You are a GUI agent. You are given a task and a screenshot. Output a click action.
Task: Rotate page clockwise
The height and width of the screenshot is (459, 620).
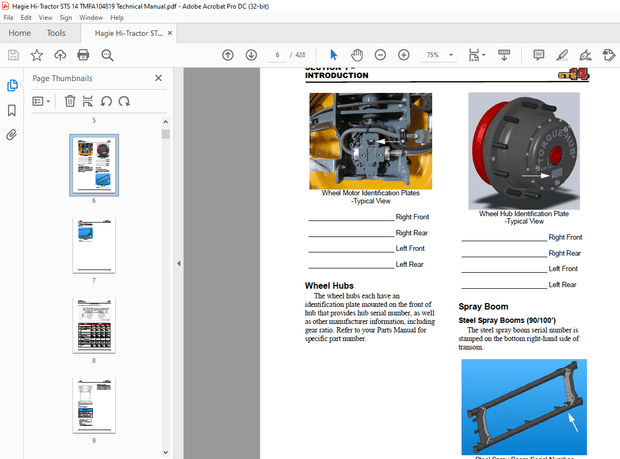click(124, 101)
